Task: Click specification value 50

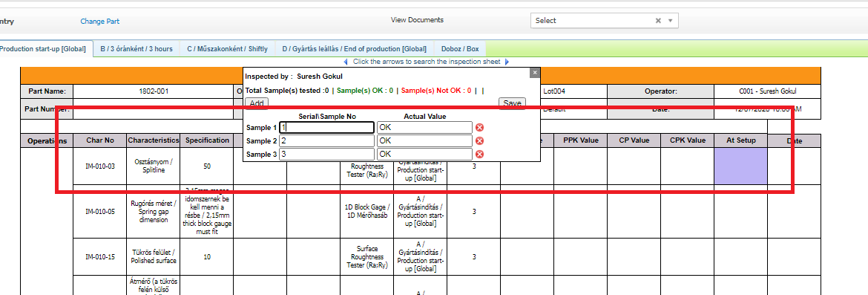Action: point(207,166)
